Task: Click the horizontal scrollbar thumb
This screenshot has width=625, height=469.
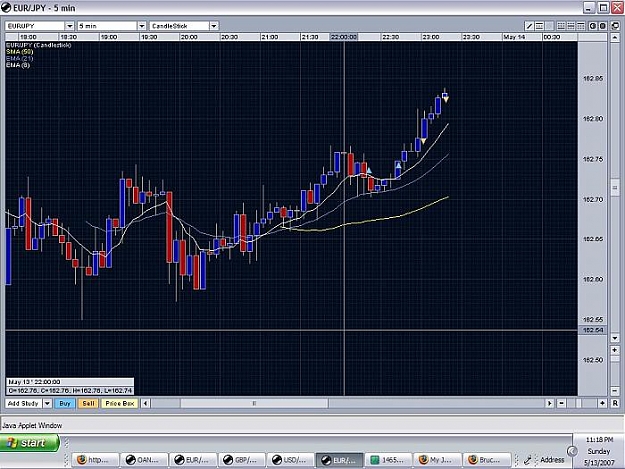Action: coord(254,404)
